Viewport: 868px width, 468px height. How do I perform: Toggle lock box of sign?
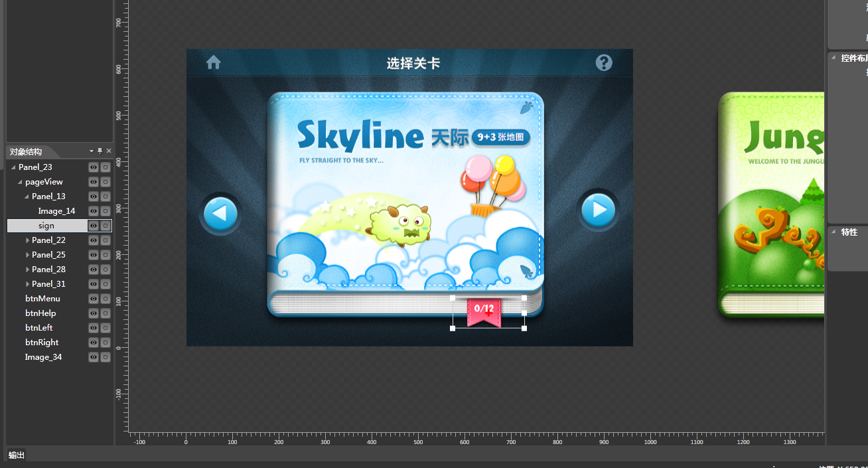[x=105, y=226]
